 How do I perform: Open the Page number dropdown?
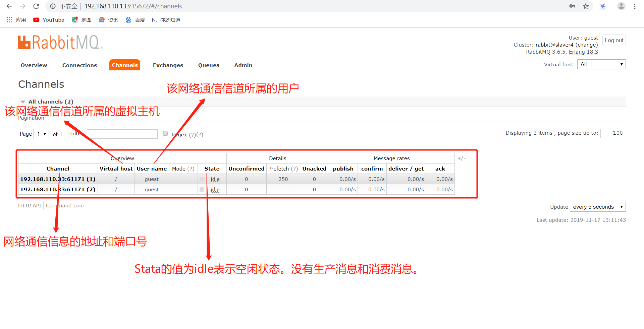pyautogui.click(x=41, y=134)
